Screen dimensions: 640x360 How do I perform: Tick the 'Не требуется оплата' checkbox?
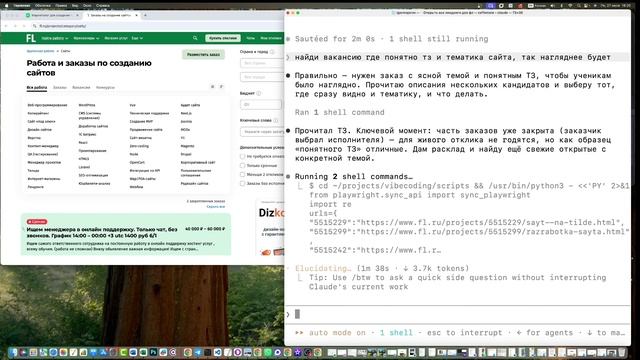(242, 156)
